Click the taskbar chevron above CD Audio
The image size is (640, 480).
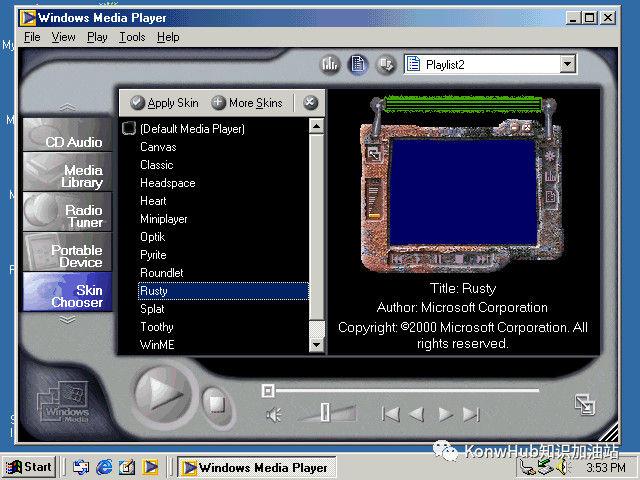point(67,108)
